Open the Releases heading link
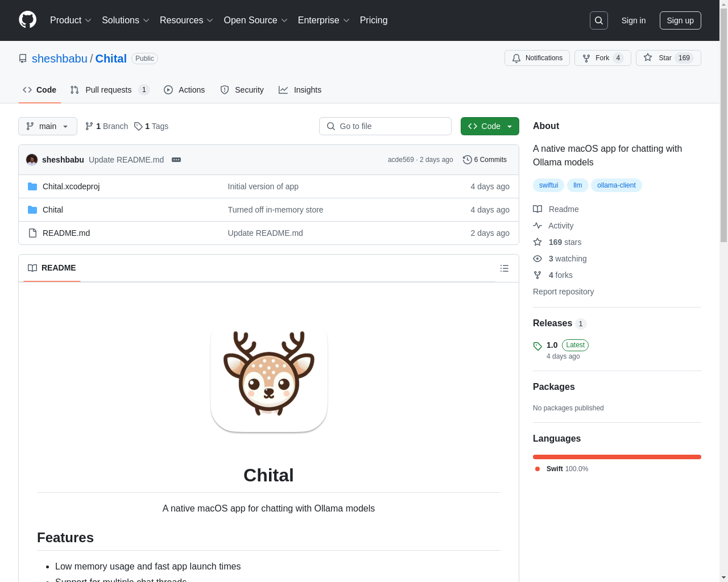The height and width of the screenshot is (582, 728). click(x=553, y=323)
